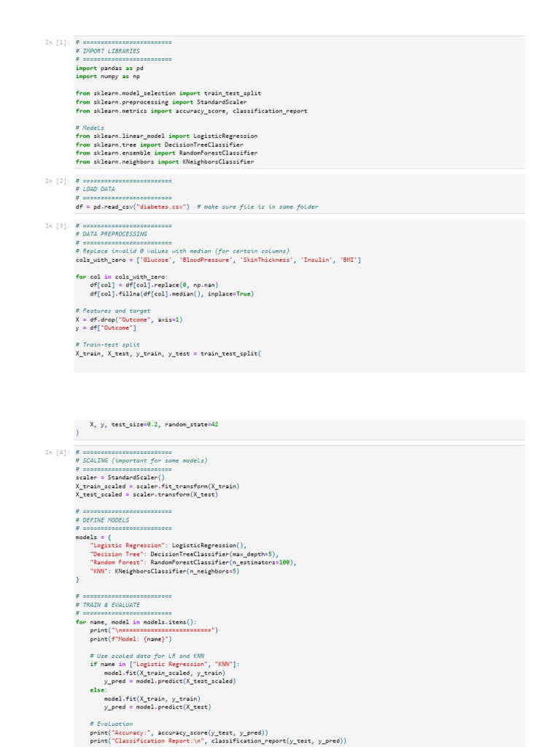Click the Random Forest model dictionary entry
Viewport: 560px width, 747px height.
click(x=193, y=562)
